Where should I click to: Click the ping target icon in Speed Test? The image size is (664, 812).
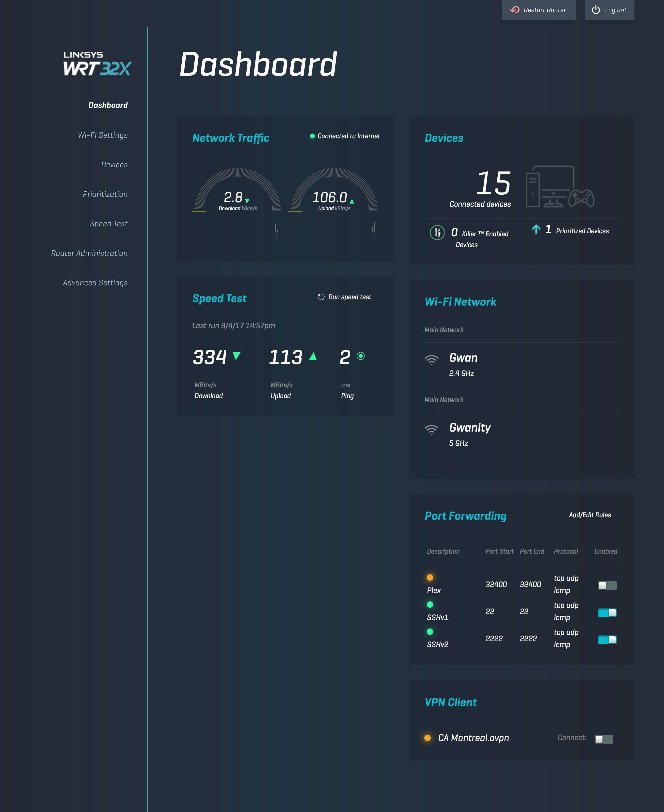click(x=360, y=356)
